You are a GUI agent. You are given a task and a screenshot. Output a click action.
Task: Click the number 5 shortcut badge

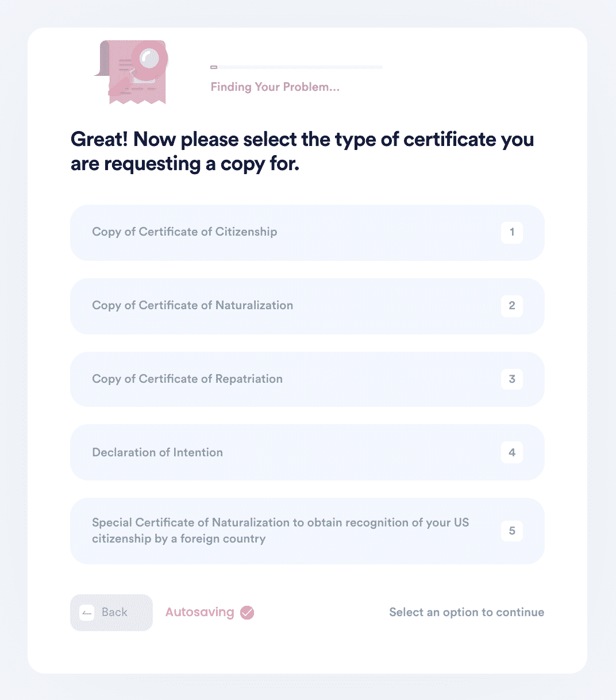pos(512,531)
